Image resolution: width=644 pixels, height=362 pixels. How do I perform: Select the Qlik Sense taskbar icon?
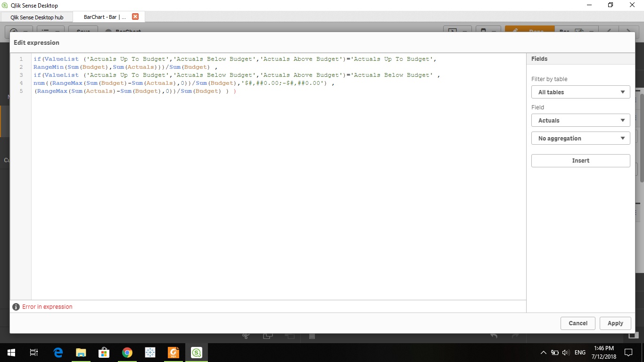(196, 353)
